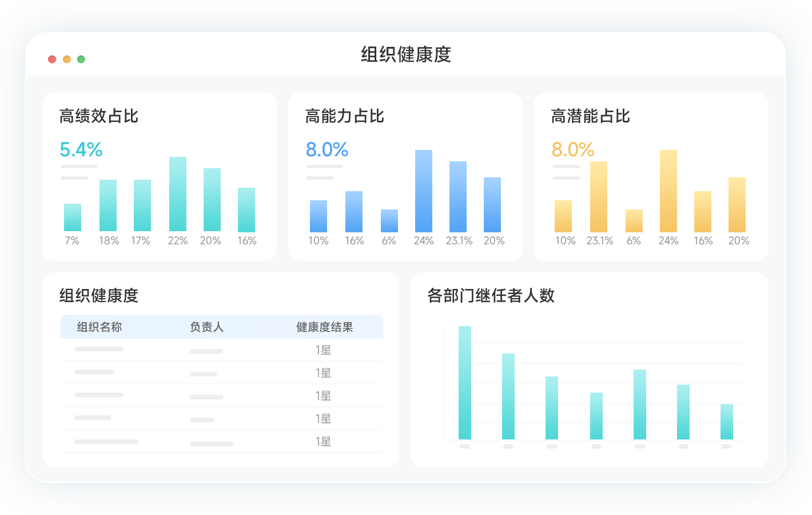Screen dimensions: 812x515
Task: Click the 5.4% value under 高绩效占比
Action: 81,150
